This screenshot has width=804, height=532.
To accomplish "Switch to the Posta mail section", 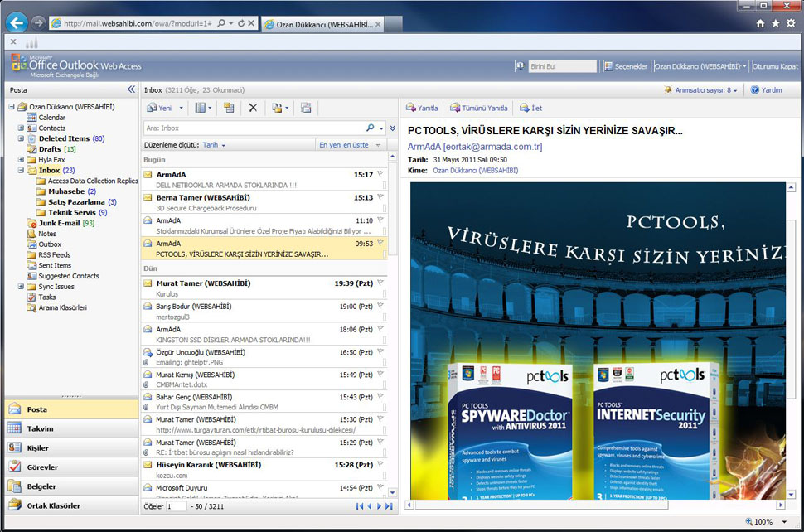I will [x=72, y=409].
